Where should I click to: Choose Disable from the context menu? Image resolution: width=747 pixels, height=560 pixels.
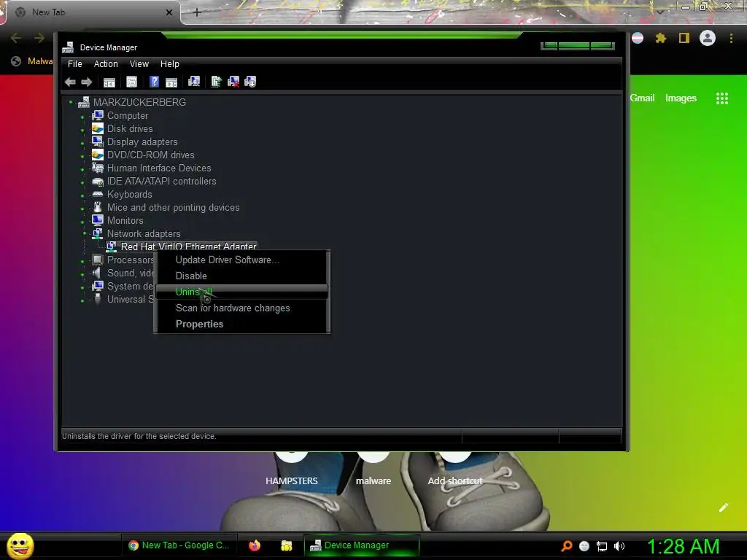242,276
